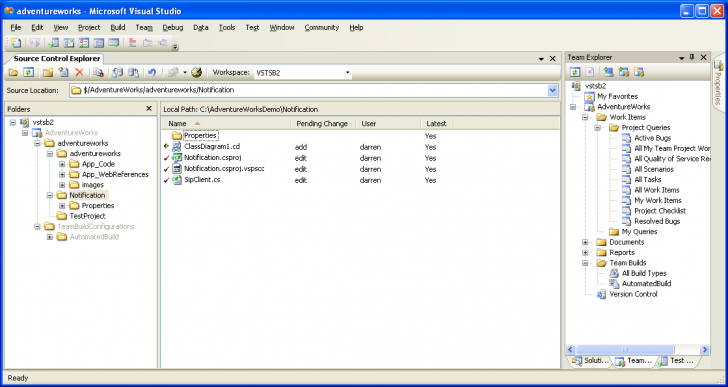Select the My Queries folder
This screenshot has height=387, width=728.
[639, 232]
